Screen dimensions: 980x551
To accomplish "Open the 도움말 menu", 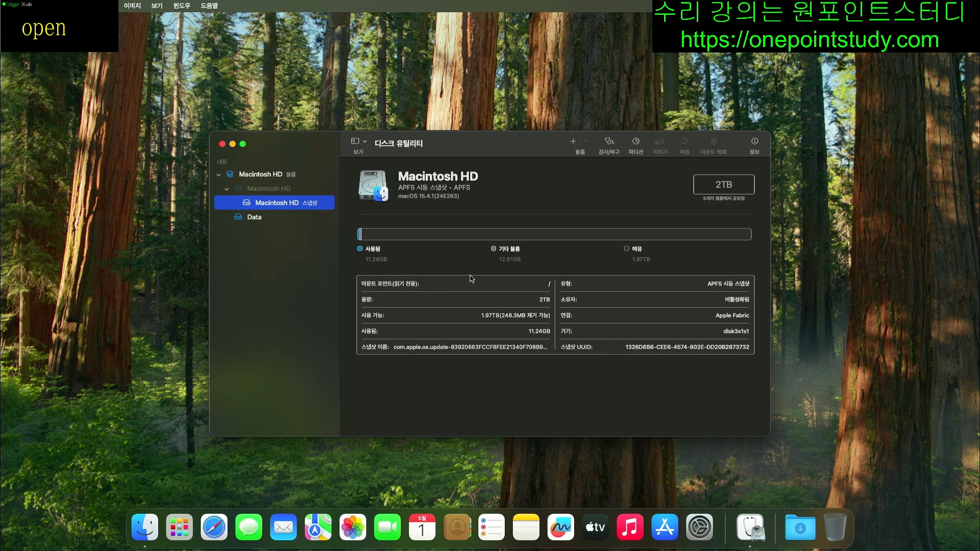I will click(x=209, y=6).
